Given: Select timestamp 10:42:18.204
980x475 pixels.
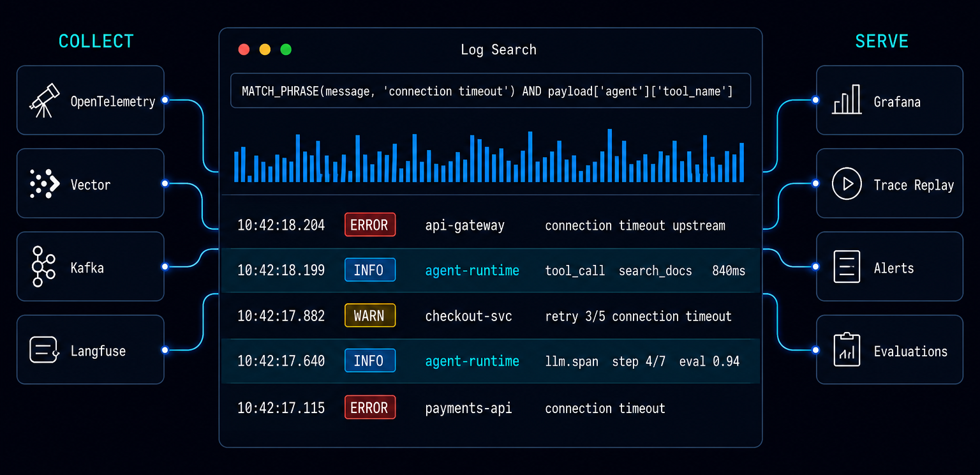Looking at the screenshot, I should tap(281, 225).
